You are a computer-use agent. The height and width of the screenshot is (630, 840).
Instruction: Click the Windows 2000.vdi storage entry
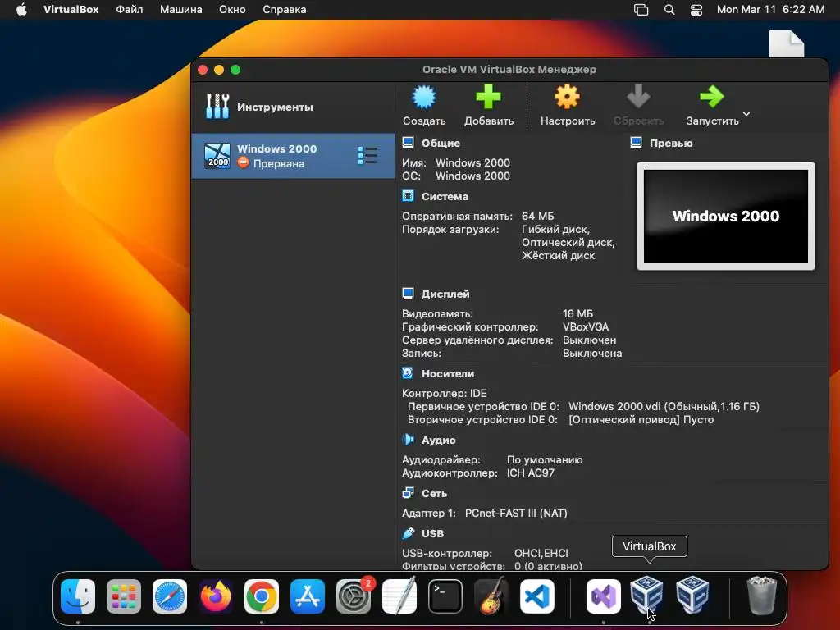(664, 406)
